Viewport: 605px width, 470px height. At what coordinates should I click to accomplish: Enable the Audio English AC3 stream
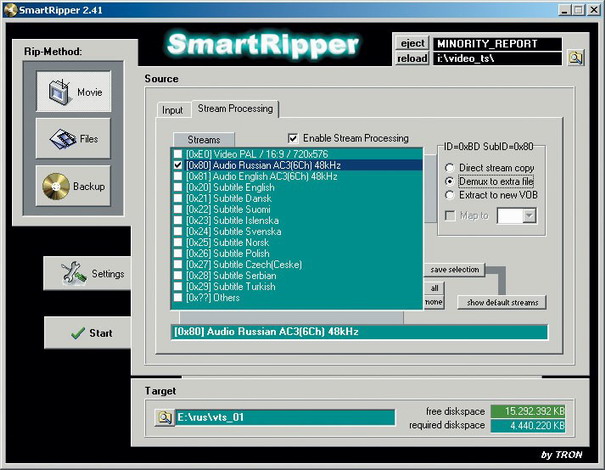(x=178, y=176)
